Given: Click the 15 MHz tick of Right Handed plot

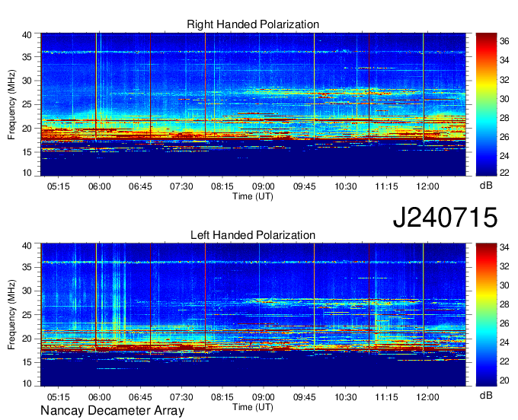Looking at the screenshot, I should coord(27,152).
